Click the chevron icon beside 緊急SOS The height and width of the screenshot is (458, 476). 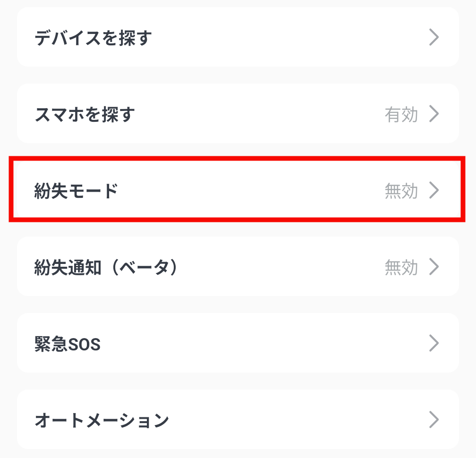pyautogui.click(x=434, y=344)
